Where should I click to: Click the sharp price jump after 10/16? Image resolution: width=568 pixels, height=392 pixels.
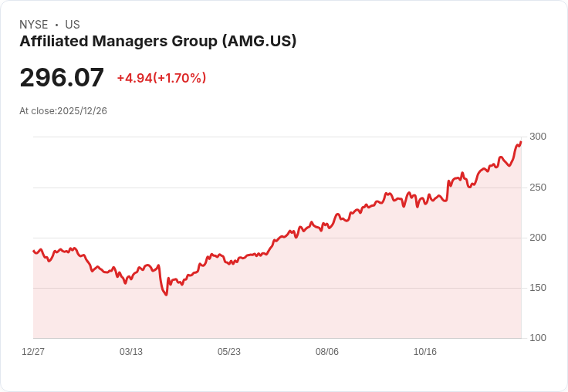(x=448, y=185)
